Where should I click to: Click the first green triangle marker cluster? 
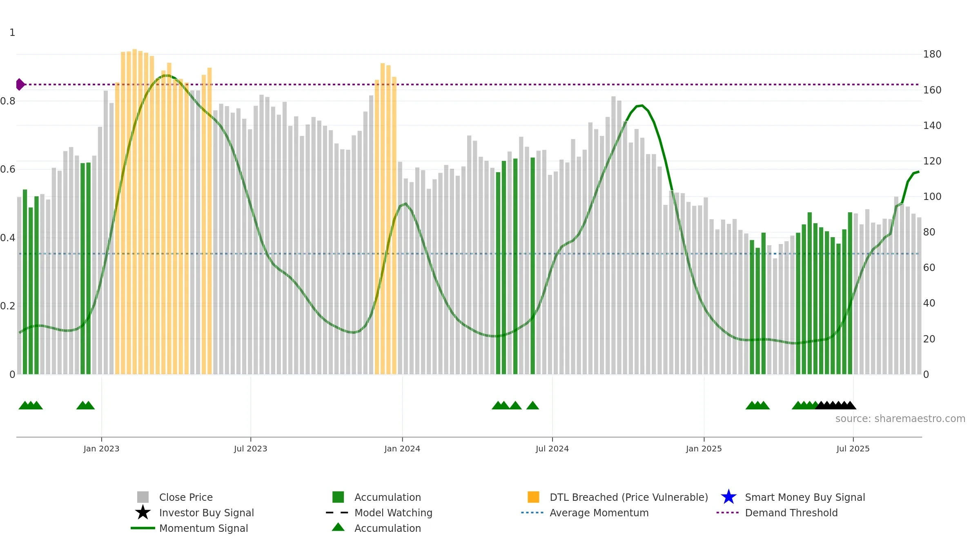tap(31, 405)
